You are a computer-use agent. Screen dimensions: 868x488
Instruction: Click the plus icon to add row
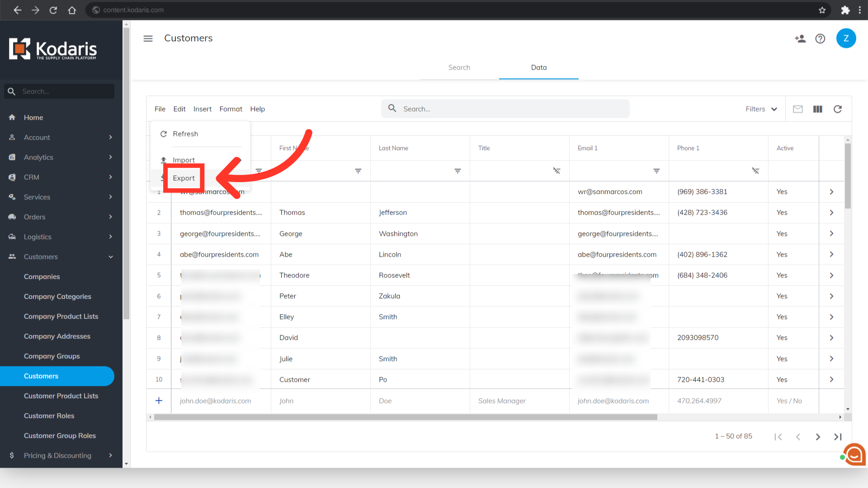pos(159,400)
